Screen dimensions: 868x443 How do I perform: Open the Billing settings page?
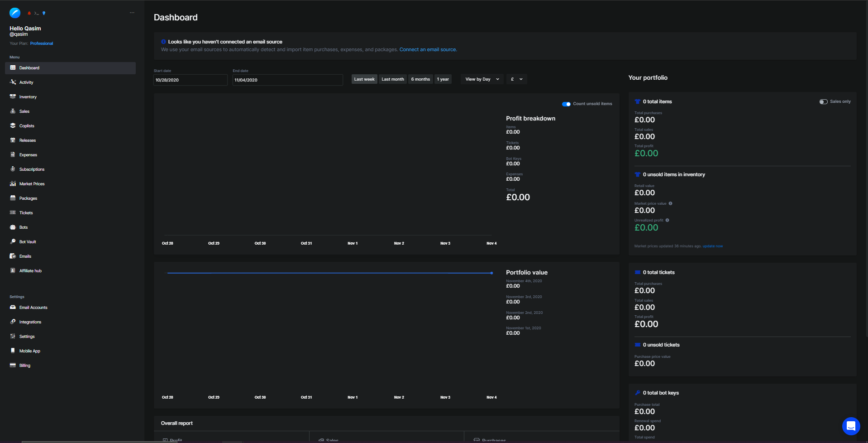click(24, 366)
